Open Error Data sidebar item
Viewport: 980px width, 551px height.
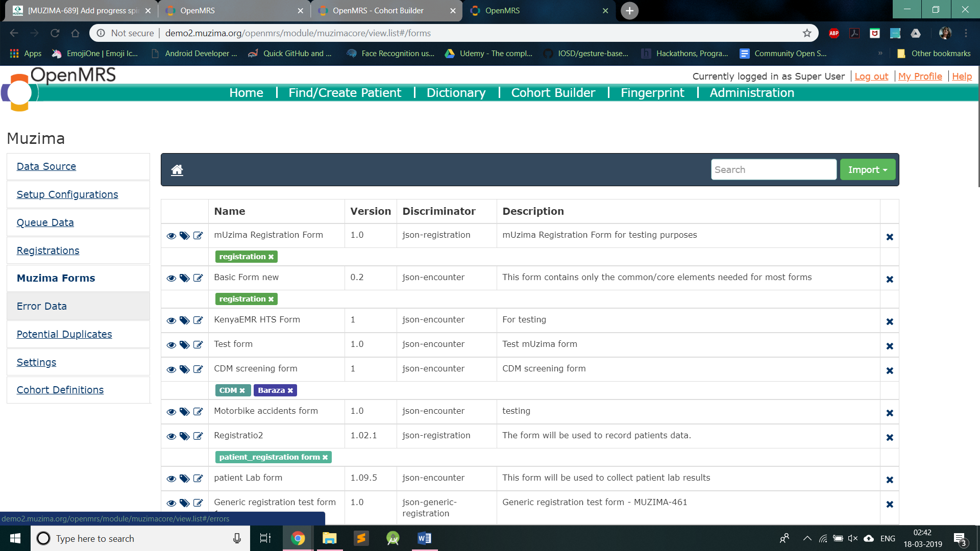tap(78, 306)
